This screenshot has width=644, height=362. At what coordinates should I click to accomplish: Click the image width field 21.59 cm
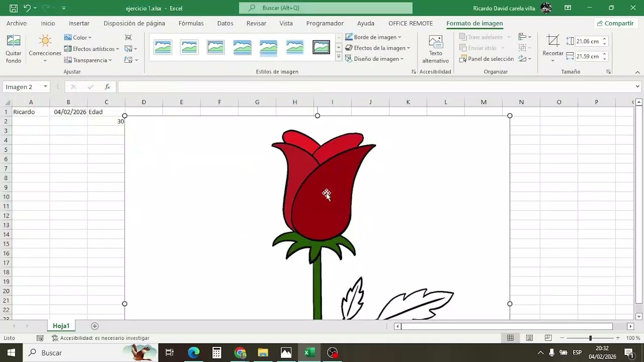point(588,56)
